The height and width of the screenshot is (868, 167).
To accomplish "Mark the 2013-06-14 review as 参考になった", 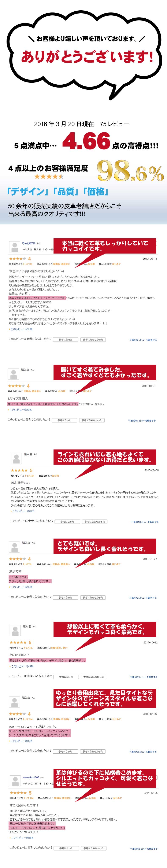I will click(x=66, y=340).
